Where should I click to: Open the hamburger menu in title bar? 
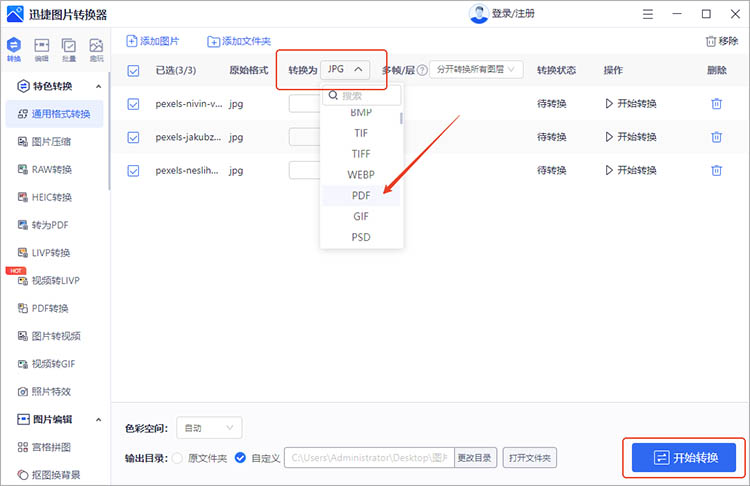click(648, 14)
